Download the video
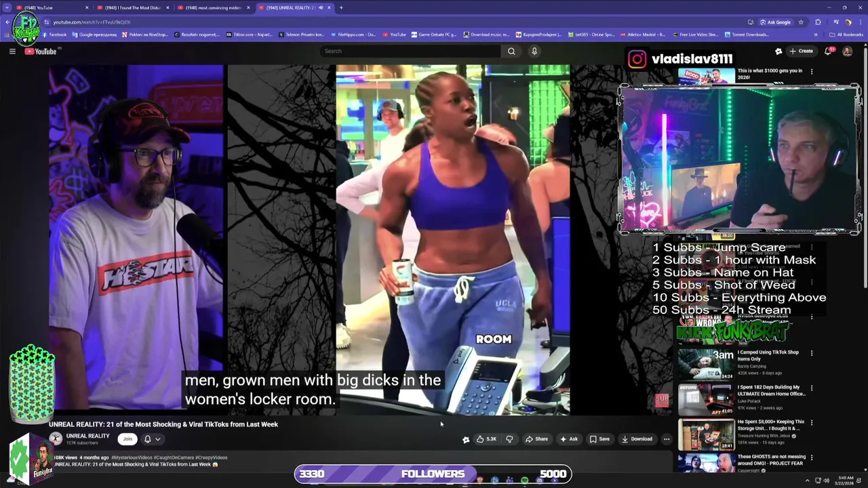This screenshot has width=868, height=488. [x=637, y=439]
